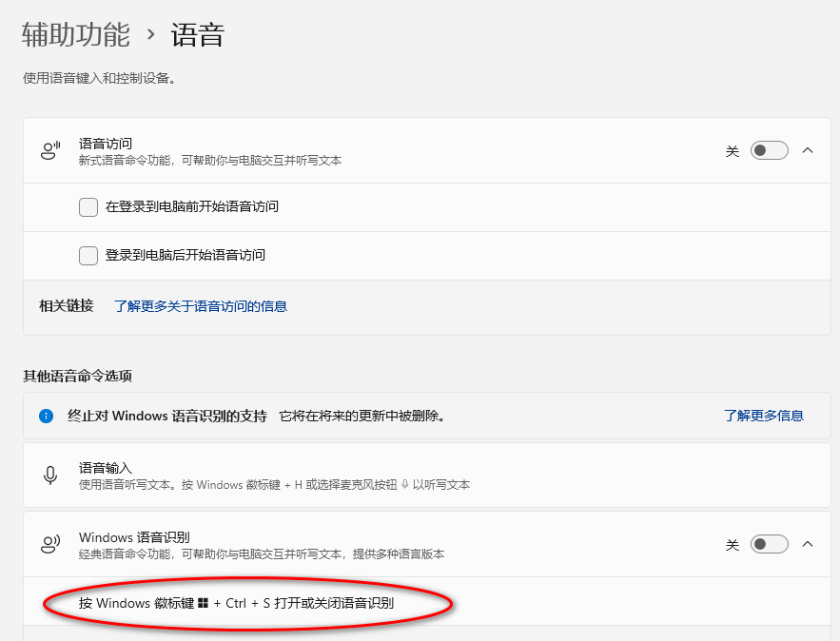Click 语音访问 title text
This screenshot has height=641, width=840.
[105, 144]
